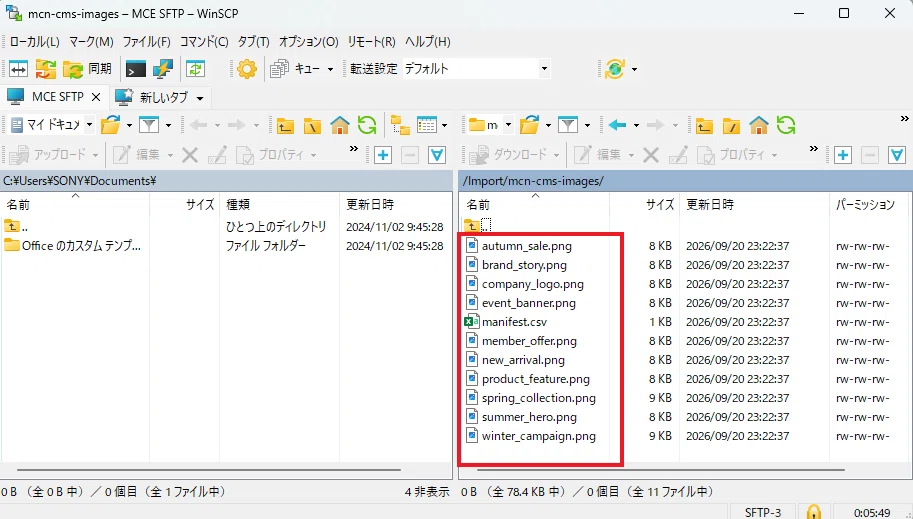Click the remote panel selection filter triangle icon
The image size is (913, 519).
click(897, 154)
